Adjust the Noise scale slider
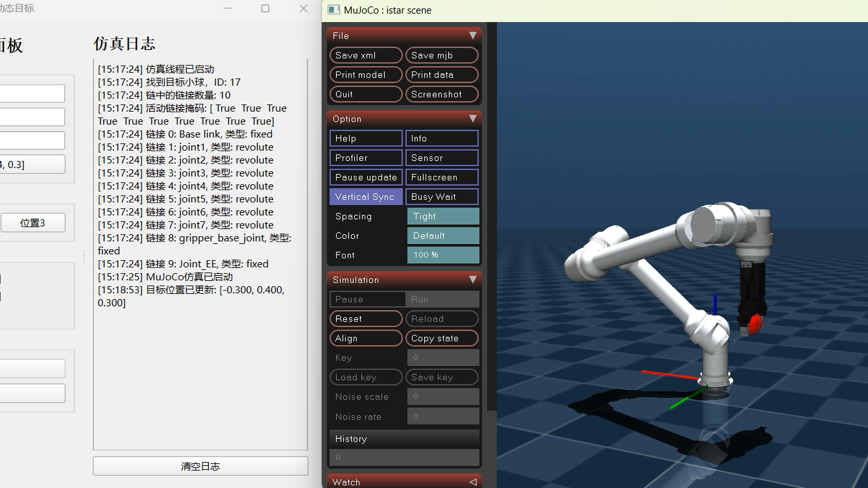Viewport: 868px width, 488px height. point(443,396)
